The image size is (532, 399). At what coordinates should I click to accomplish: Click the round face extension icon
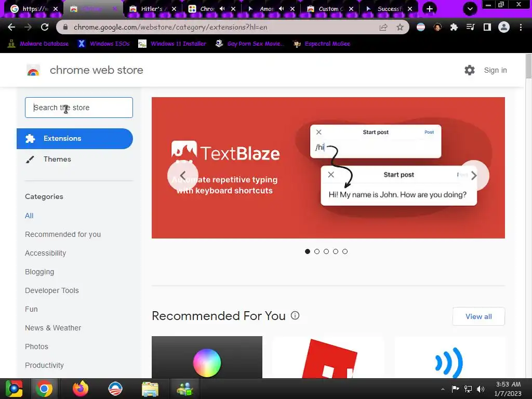pos(437,27)
